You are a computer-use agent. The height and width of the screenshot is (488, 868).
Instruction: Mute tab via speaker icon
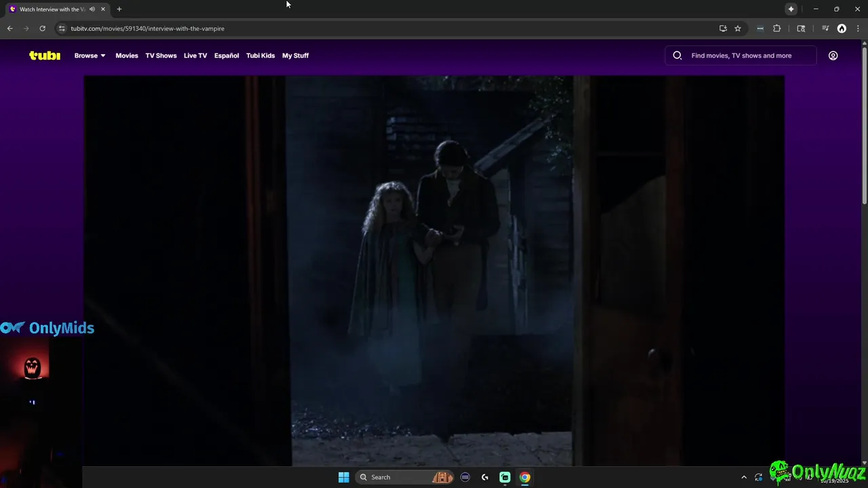pos(92,9)
